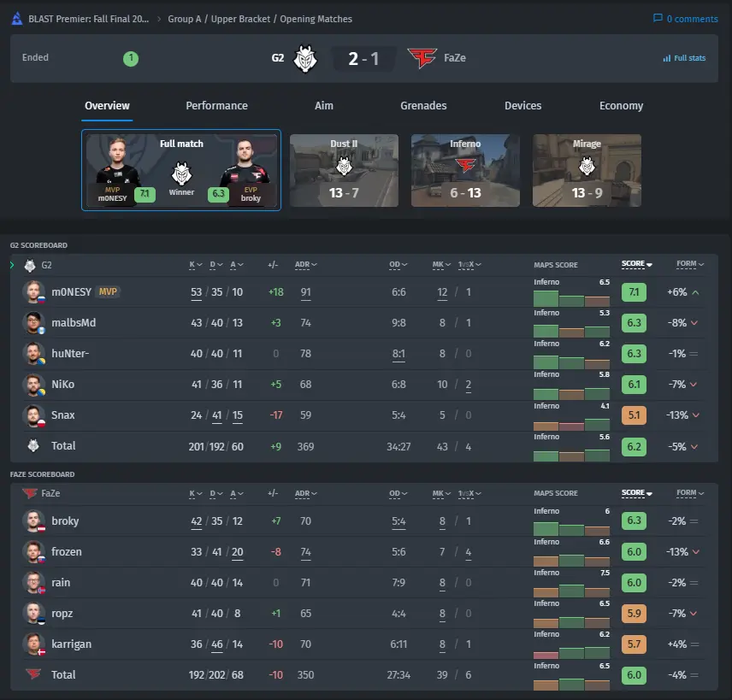This screenshot has width=732, height=700.
Task: Sort G2 scoreboard by SCORE column
Action: point(636,264)
